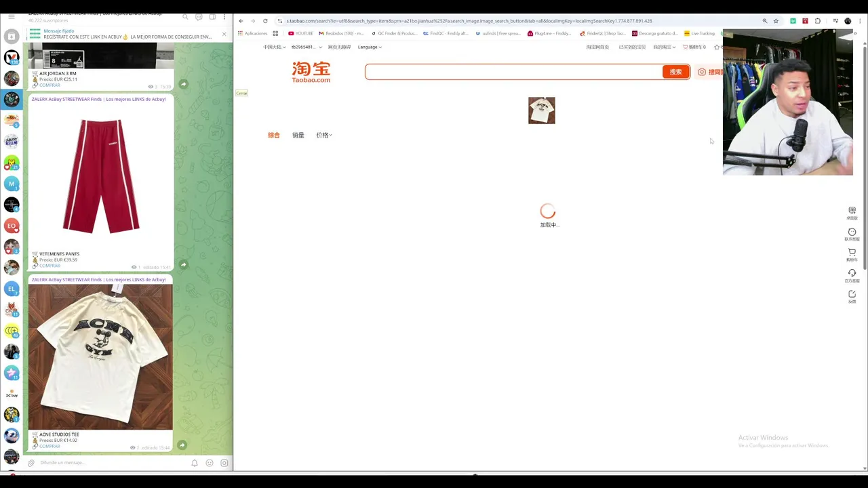Reload the Taobao page
868x488 pixels.
(265, 21)
